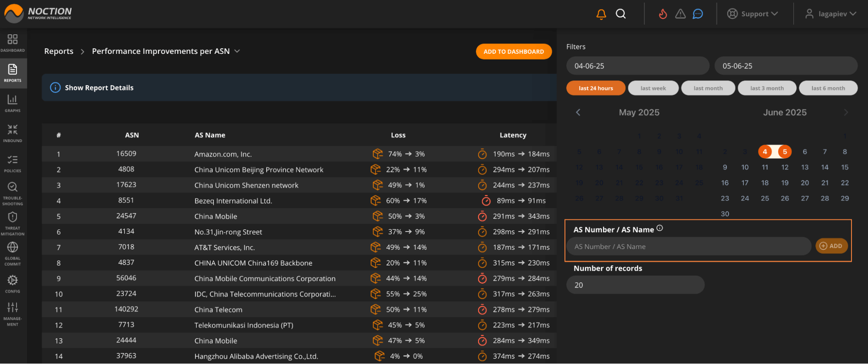Open the Support dropdown menu
Viewport: 868px width, 364px height.
pyautogui.click(x=752, y=14)
